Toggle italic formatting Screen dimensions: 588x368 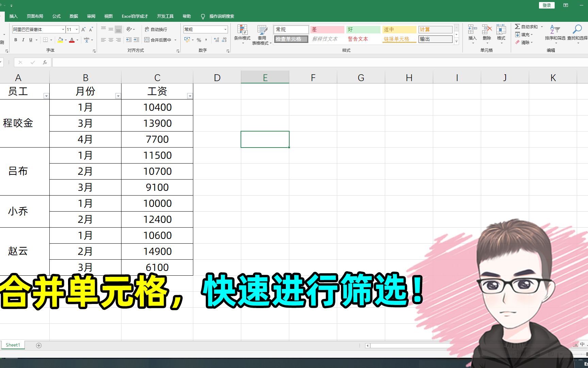pos(23,40)
